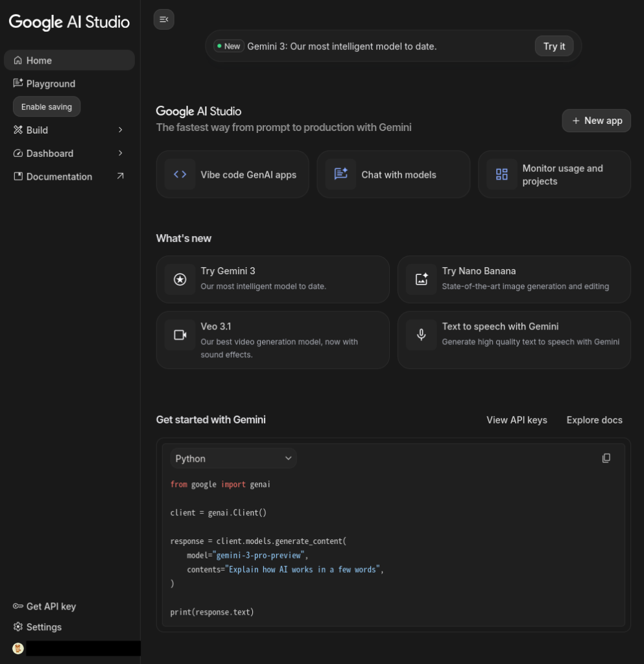
Task: Click the Veo 3.1 video camera icon
Action: coord(180,335)
